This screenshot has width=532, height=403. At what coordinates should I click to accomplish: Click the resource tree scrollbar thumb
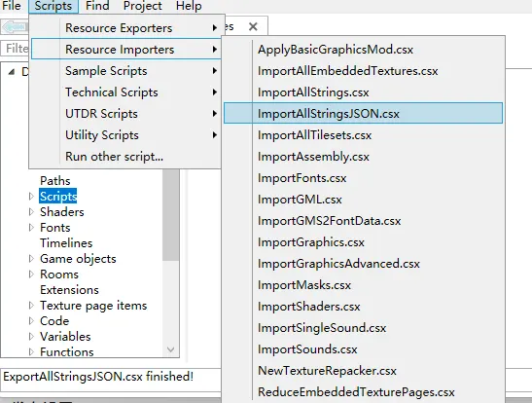click(170, 215)
